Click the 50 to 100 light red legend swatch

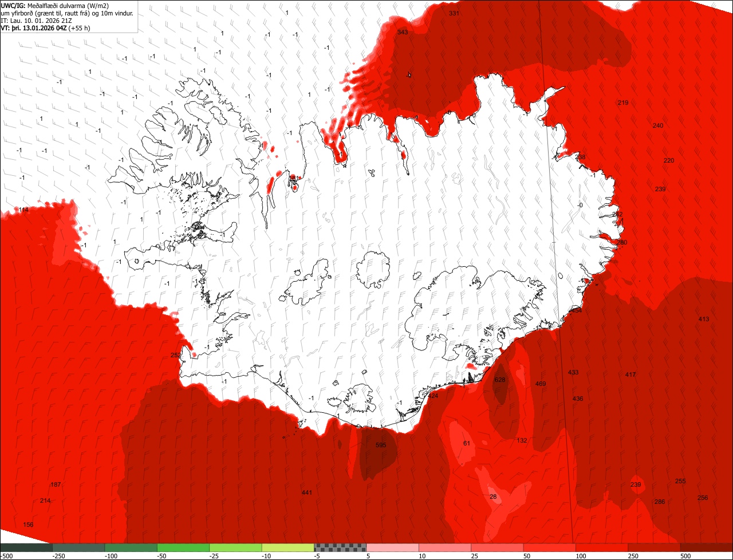[550, 547]
